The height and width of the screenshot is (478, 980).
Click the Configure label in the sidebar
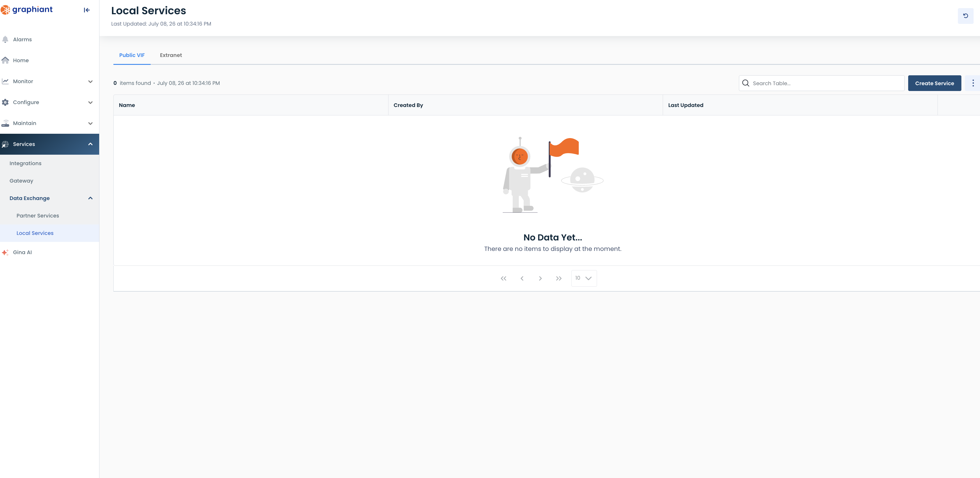coord(26,102)
